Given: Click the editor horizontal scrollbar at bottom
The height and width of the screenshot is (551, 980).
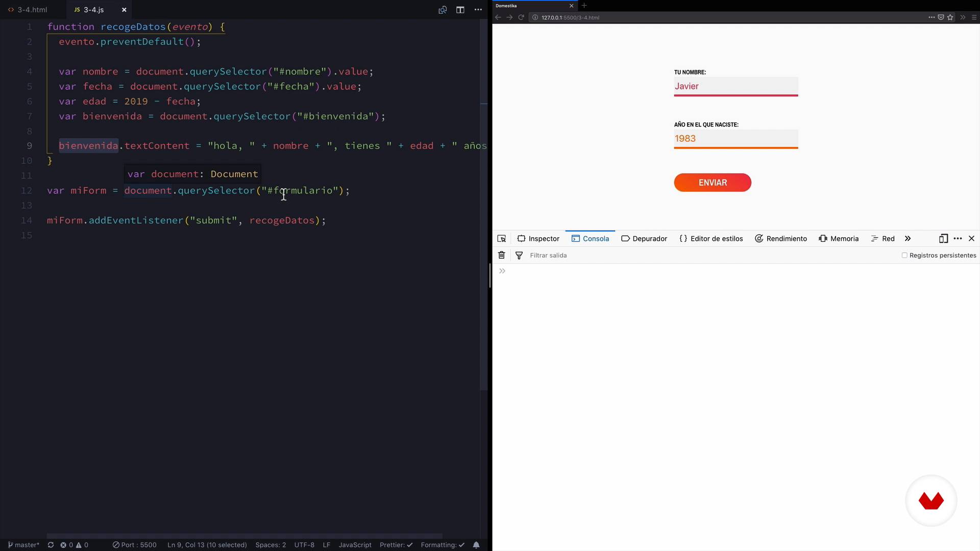Looking at the screenshot, I should pyautogui.click(x=244, y=536).
